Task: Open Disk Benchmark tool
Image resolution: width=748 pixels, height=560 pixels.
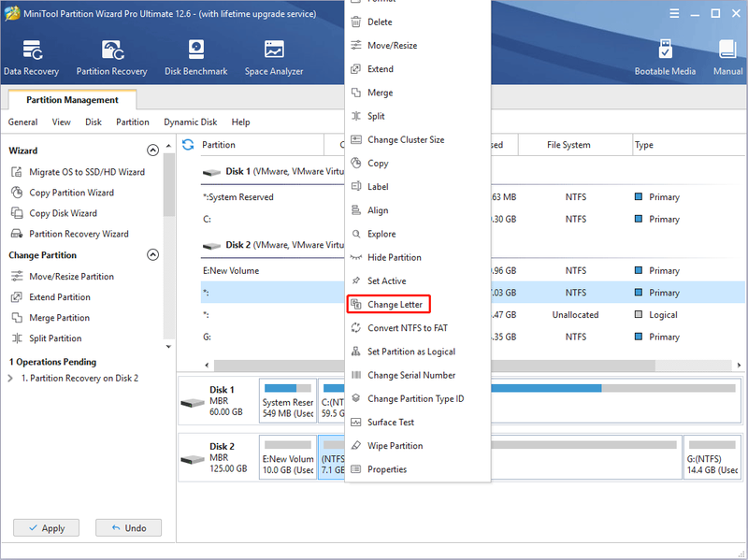Action: pos(196,58)
